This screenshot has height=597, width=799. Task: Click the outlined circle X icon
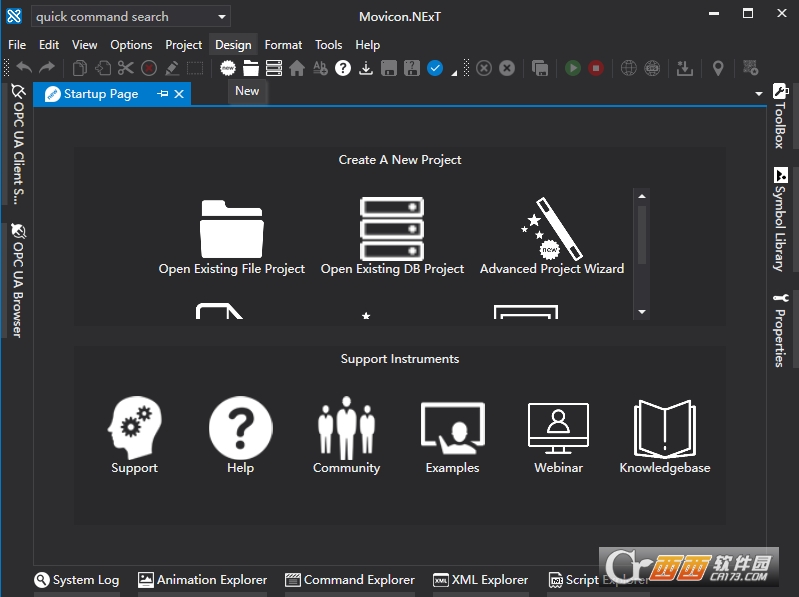pyautogui.click(x=484, y=68)
